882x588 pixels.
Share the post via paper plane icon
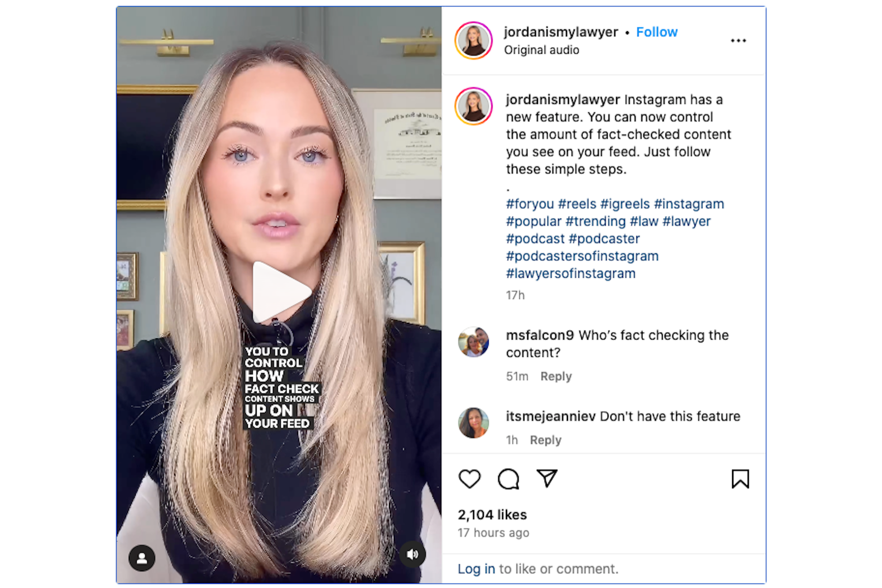pos(547,479)
